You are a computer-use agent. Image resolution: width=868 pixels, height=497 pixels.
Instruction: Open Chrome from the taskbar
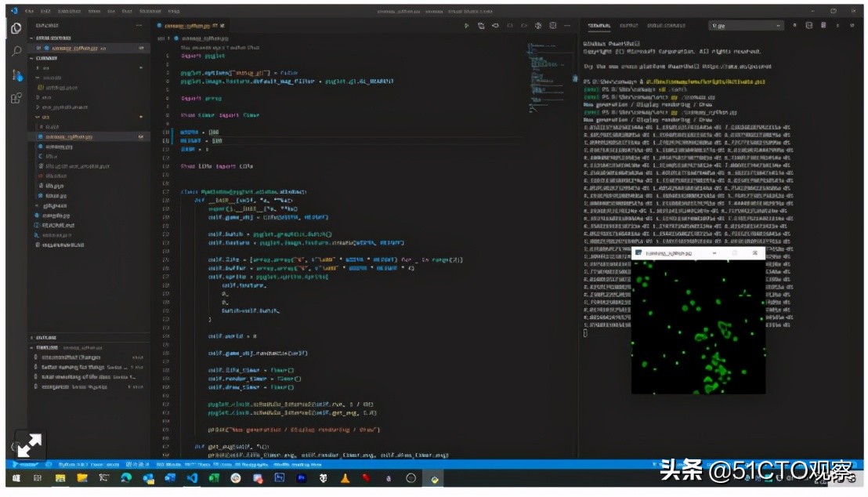click(235, 478)
